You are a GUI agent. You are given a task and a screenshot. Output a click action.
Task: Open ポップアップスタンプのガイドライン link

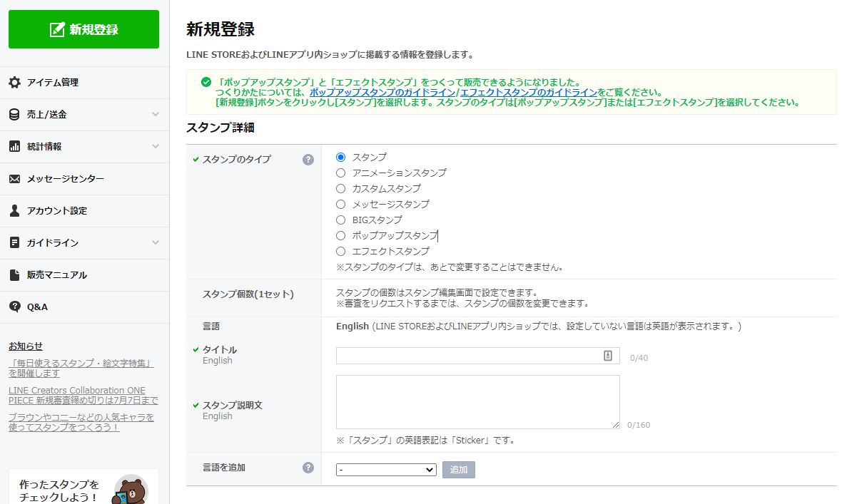tap(382, 93)
